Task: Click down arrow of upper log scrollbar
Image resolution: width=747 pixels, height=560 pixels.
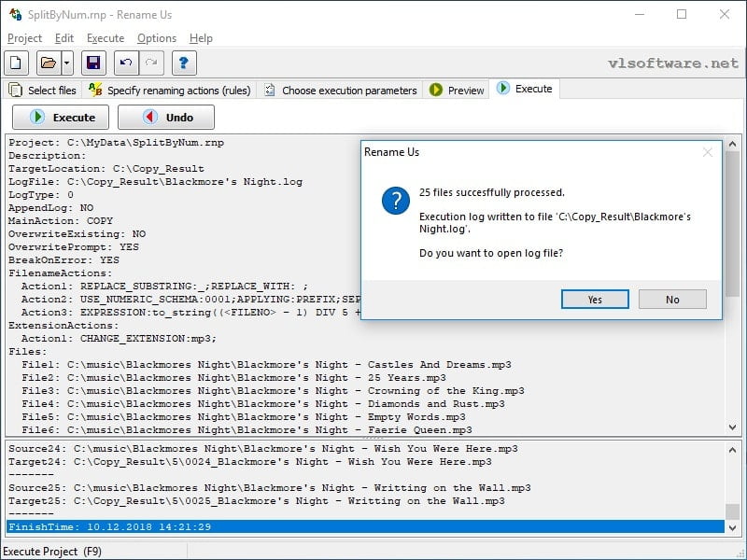Action: tap(733, 427)
